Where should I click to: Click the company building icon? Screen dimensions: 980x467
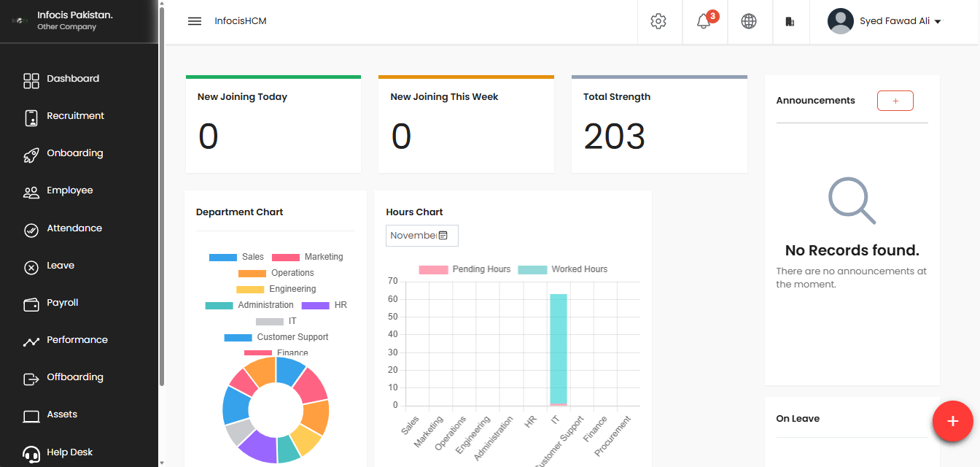(x=790, y=22)
